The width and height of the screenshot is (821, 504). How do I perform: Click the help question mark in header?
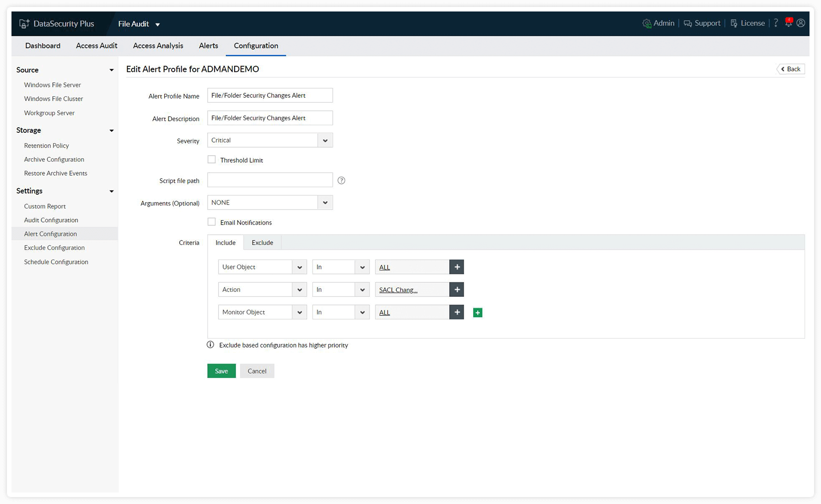(x=776, y=23)
